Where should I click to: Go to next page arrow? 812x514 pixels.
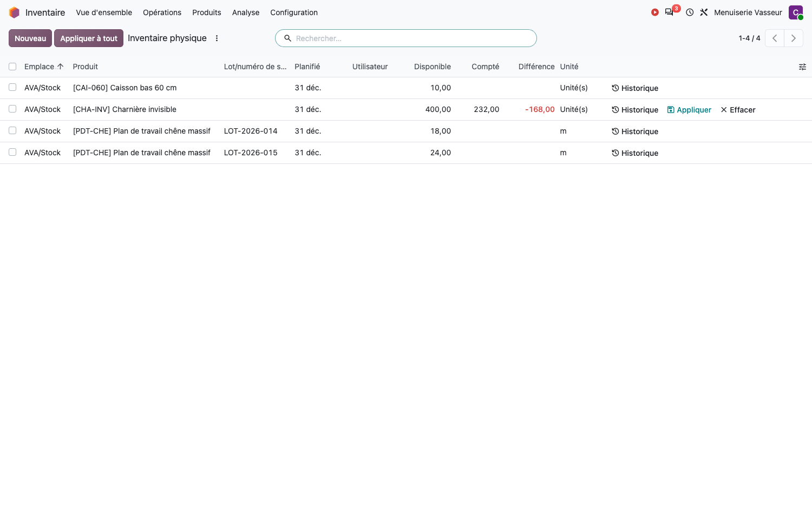coord(794,38)
